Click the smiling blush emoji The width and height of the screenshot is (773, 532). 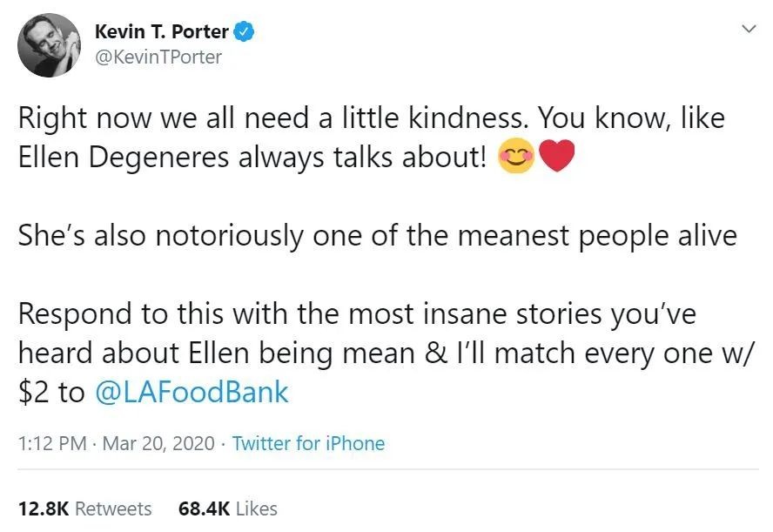point(514,158)
